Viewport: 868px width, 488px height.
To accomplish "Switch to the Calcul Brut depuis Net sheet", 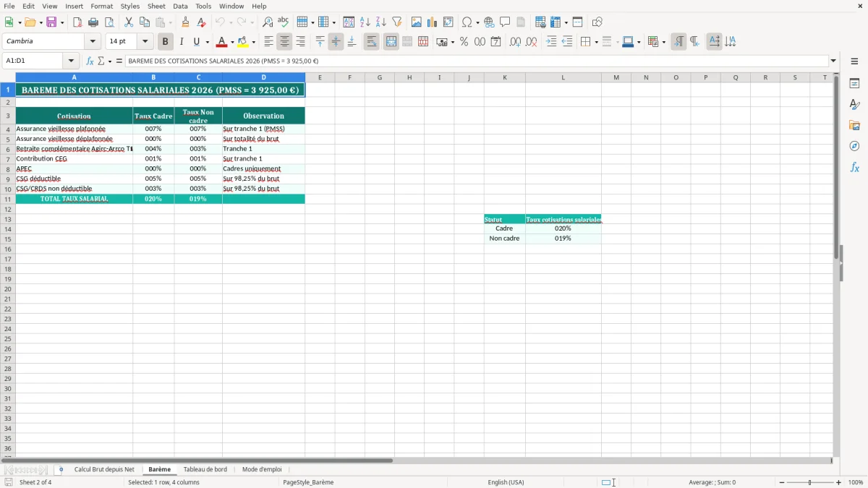I will tap(104, 469).
